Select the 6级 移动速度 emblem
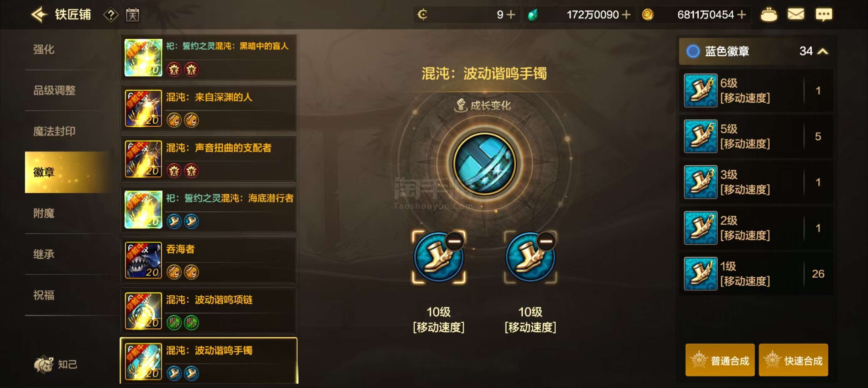 coord(756,91)
